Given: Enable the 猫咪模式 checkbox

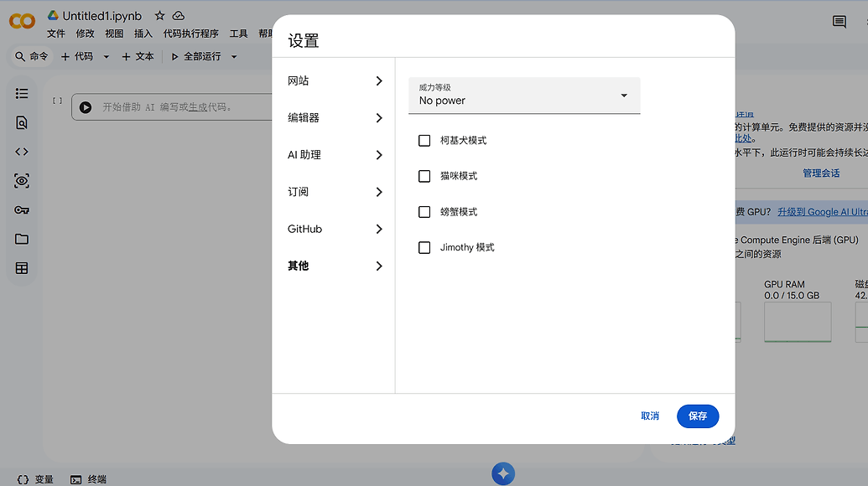Looking at the screenshot, I should [424, 176].
